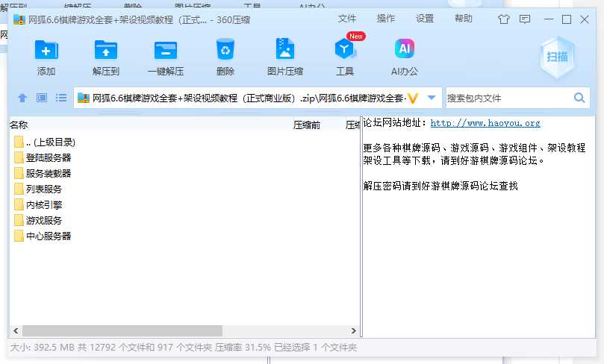Click the search magnifier icon

[x=579, y=98]
